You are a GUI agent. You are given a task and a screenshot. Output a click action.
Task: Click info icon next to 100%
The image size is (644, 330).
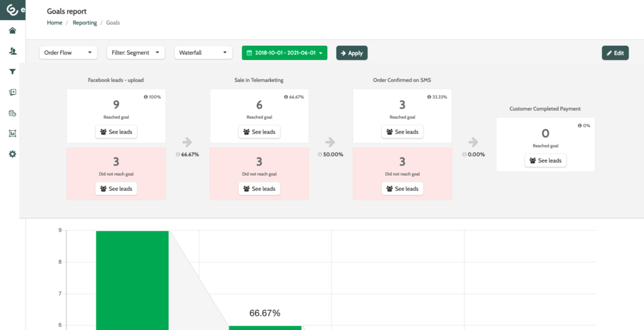point(146,97)
